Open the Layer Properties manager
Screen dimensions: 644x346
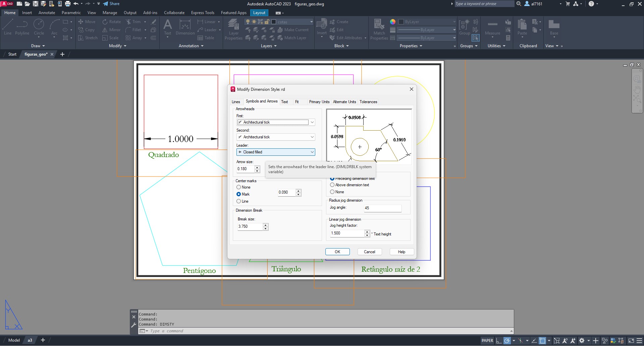(233, 29)
